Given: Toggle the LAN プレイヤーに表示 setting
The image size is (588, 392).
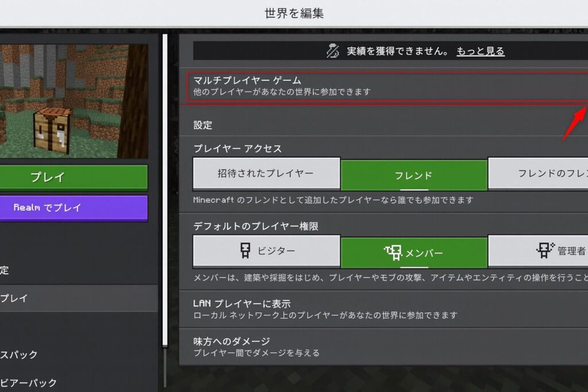Looking at the screenshot, I should click(x=384, y=309).
